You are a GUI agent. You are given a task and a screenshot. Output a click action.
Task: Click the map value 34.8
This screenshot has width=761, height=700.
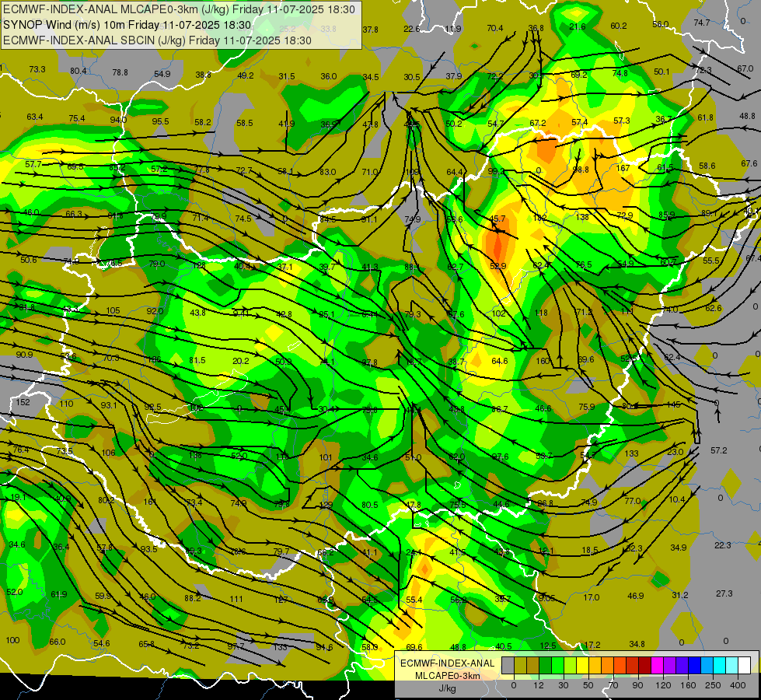(637, 644)
